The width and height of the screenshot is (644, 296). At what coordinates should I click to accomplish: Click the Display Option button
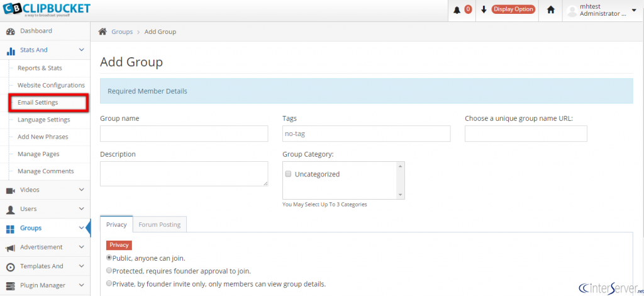(x=513, y=9)
